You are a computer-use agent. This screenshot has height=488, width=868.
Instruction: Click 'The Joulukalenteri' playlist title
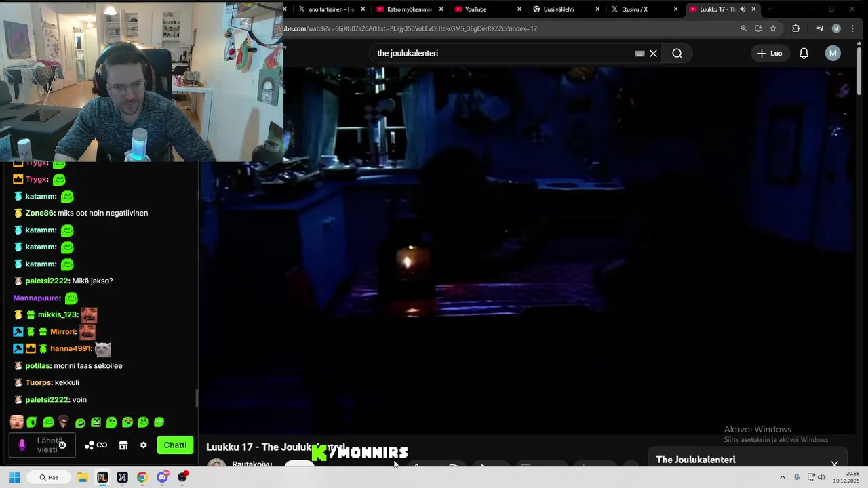696,460
